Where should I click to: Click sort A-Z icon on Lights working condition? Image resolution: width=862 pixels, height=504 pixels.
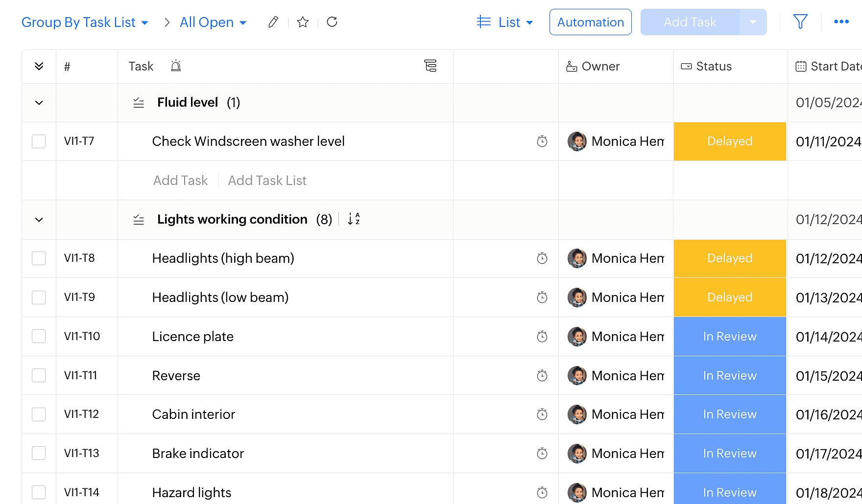pyautogui.click(x=354, y=219)
